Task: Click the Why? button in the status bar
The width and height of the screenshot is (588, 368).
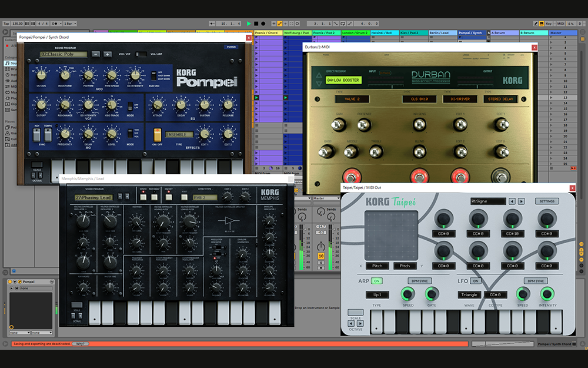Action: coord(80,344)
